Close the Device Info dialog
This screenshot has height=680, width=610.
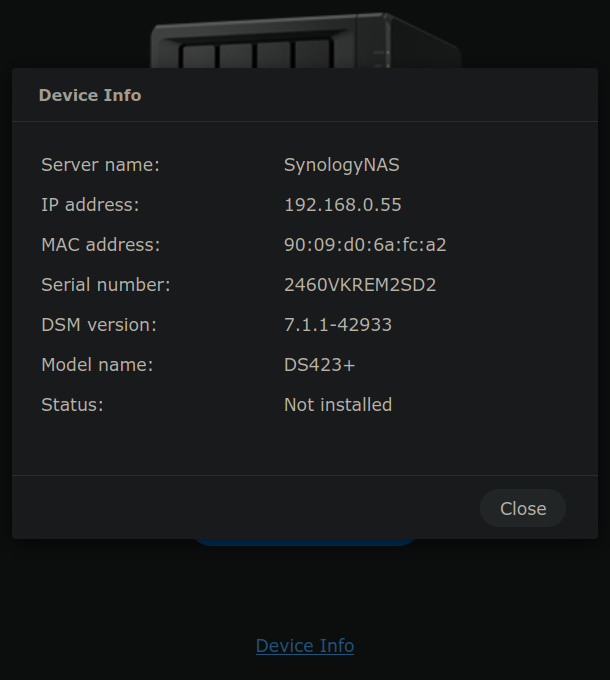522,508
